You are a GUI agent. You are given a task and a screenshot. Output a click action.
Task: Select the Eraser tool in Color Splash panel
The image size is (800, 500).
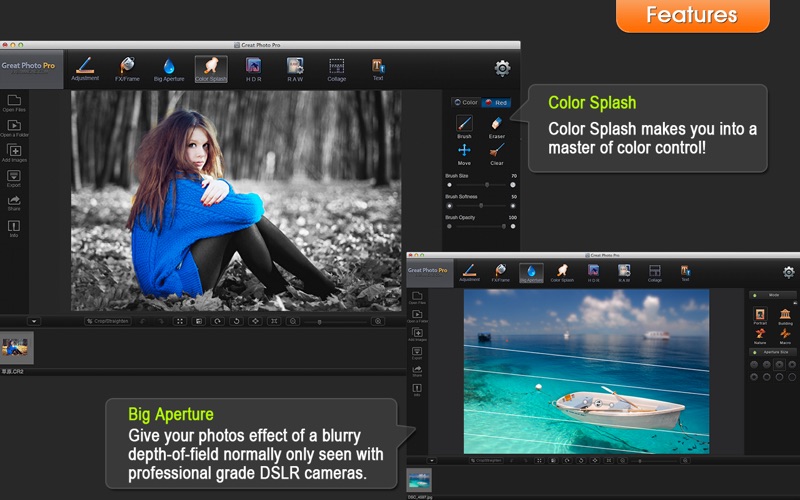click(496, 124)
